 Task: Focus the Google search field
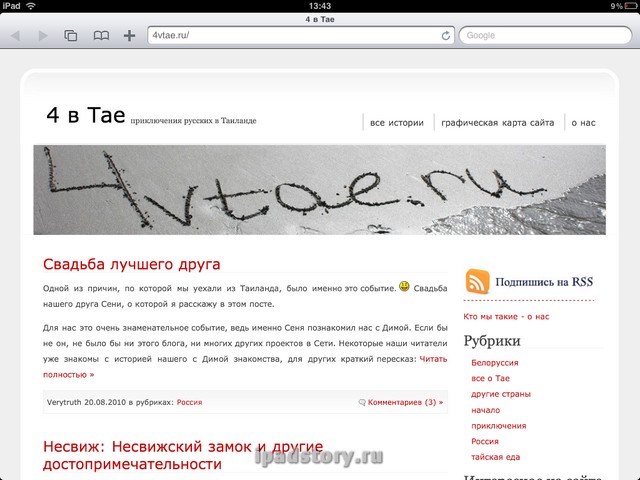[x=545, y=36]
